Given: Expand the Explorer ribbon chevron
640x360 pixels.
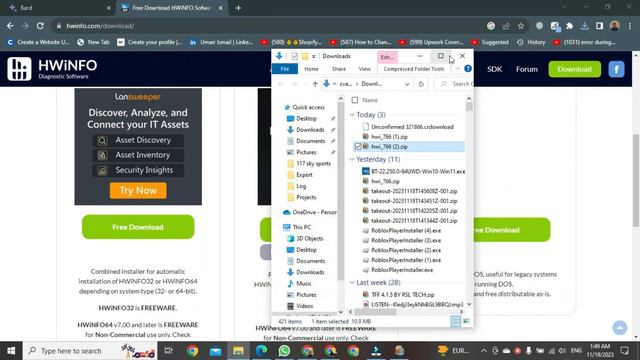Looking at the screenshot, I should click(458, 69).
